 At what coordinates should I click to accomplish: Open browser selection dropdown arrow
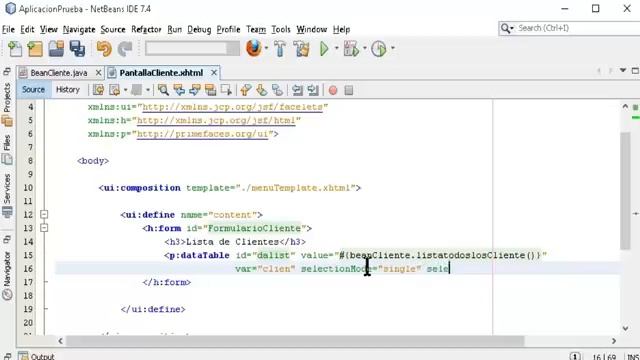[x=266, y=49]
